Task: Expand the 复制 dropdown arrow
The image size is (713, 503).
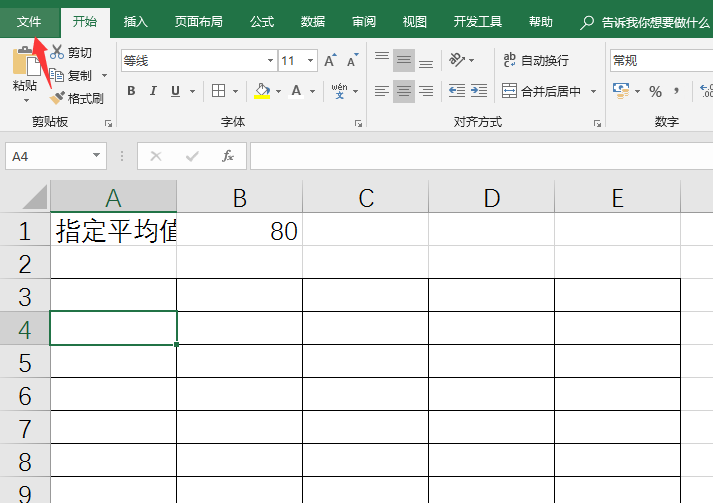Action: tap(105, 75)
